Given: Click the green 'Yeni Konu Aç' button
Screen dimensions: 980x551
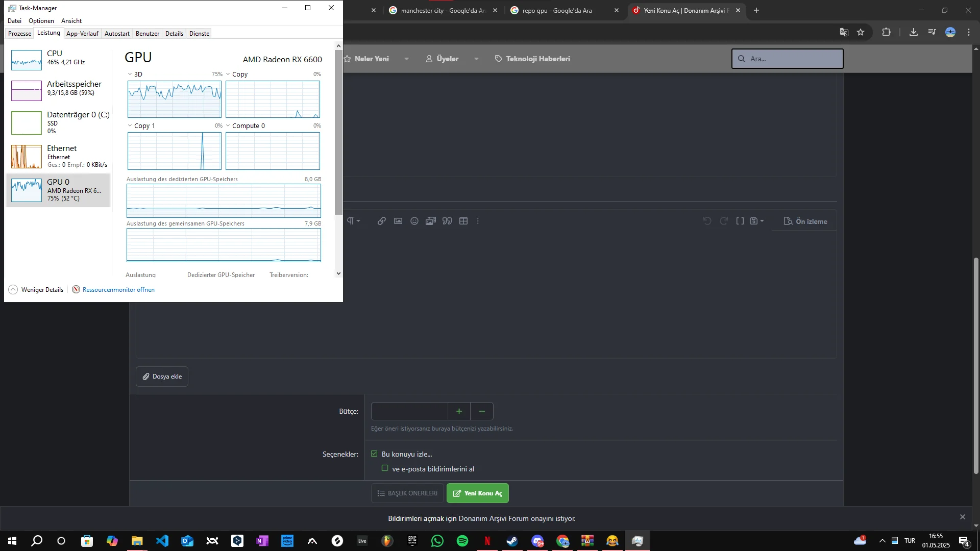Looking at the screenshot, I should point(477,493).
